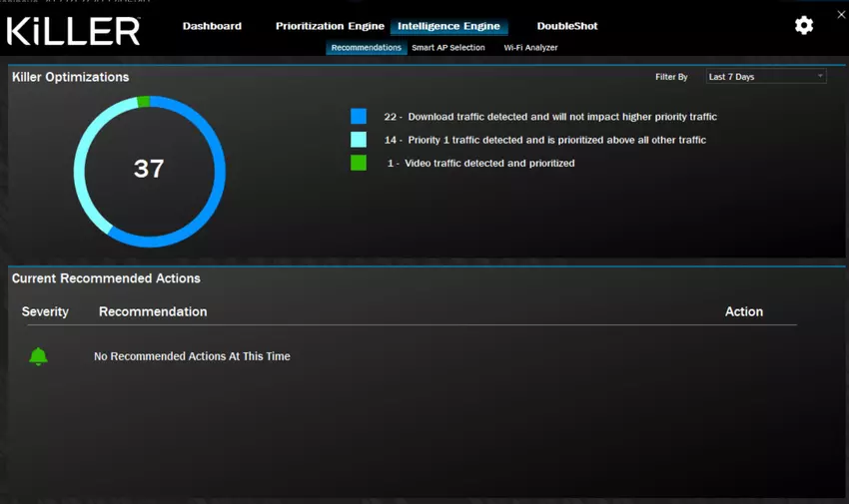
Task: Click the Killer logo
Action: click(x=74, y=30)
